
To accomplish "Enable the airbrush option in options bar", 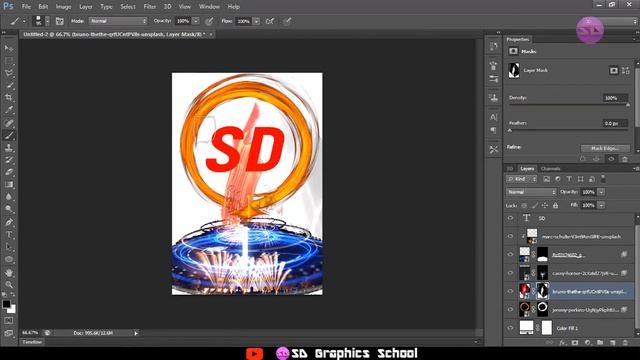I will click(x=270, y=21).
